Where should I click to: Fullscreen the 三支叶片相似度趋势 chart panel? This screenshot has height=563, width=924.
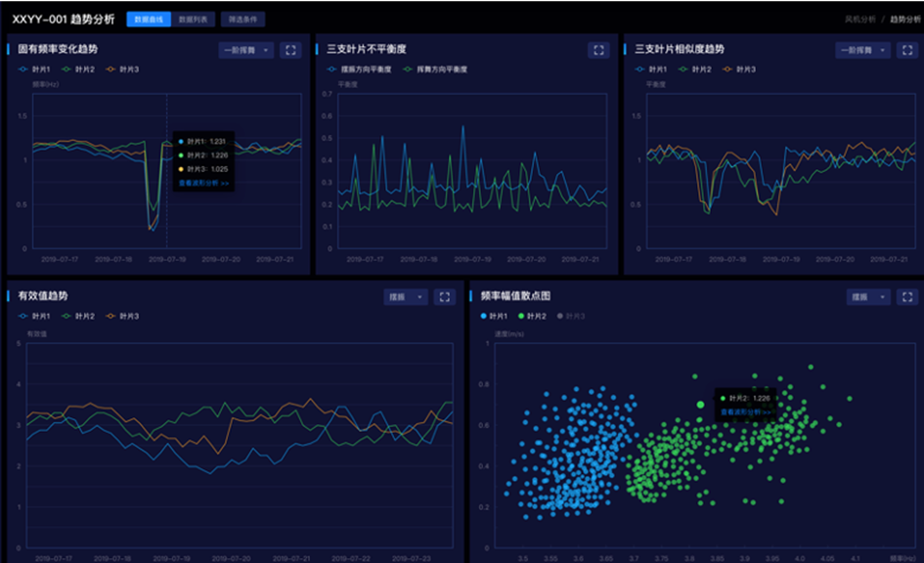pos(907,50)
